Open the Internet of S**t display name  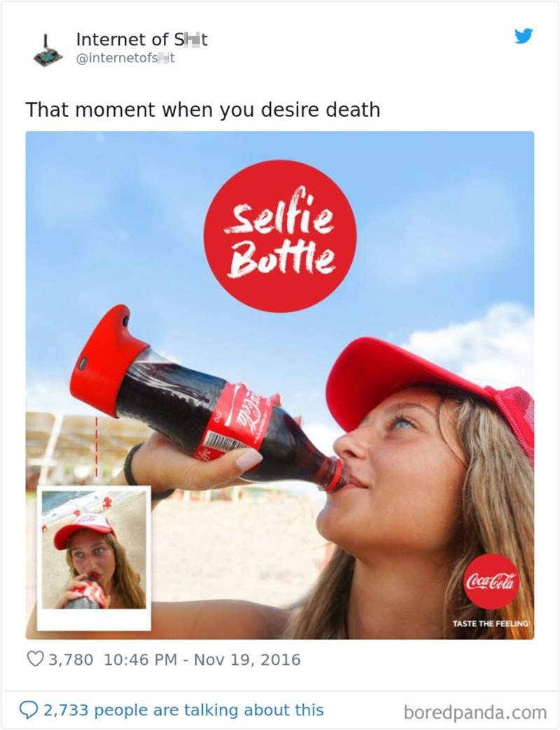(141, 40)
